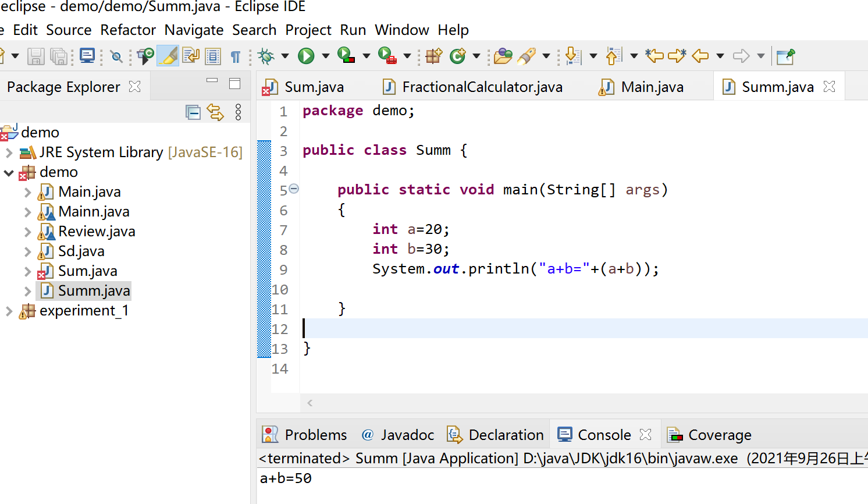Open the New Java Class dropdown arrow
Image resolution: width=868 pixels, height=504 pixels.
tap(476, 56)
